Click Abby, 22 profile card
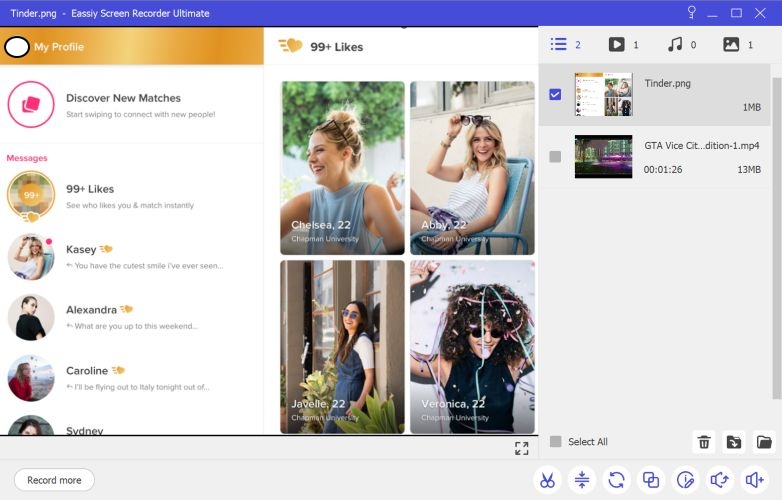 click(x=472, y=168)
